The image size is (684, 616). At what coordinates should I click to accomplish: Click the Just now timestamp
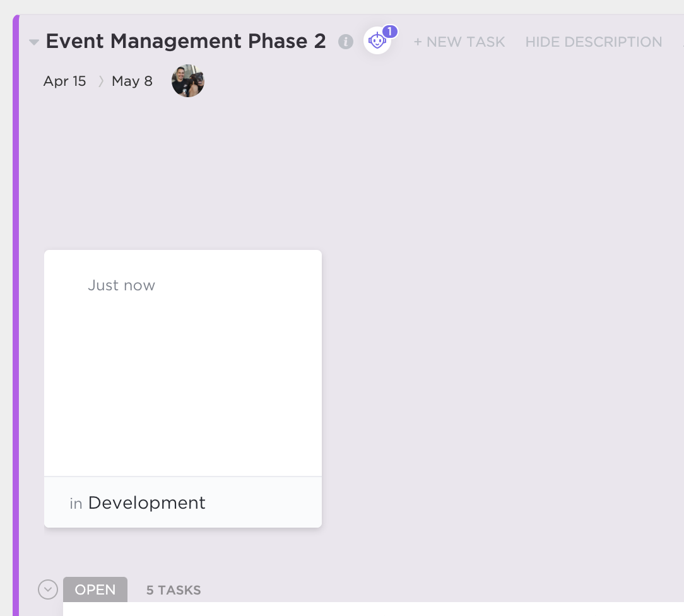[121, 285]
